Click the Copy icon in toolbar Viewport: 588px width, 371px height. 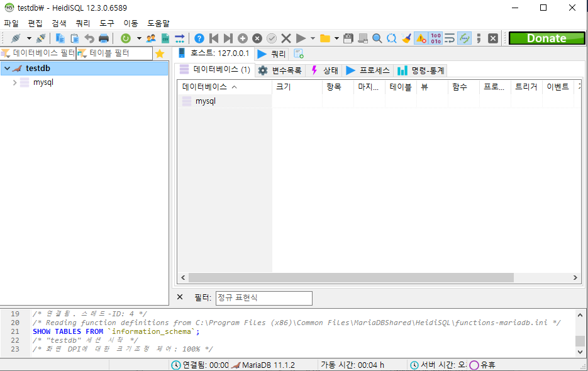coord(60,38)
